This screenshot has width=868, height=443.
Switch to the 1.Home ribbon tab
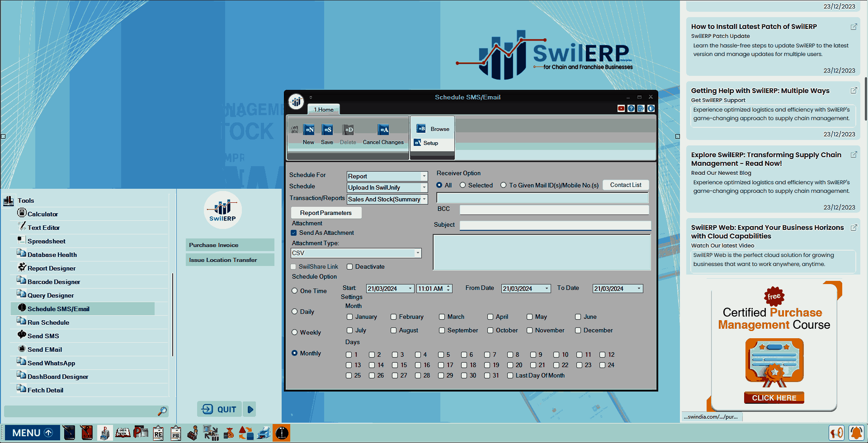324,109
